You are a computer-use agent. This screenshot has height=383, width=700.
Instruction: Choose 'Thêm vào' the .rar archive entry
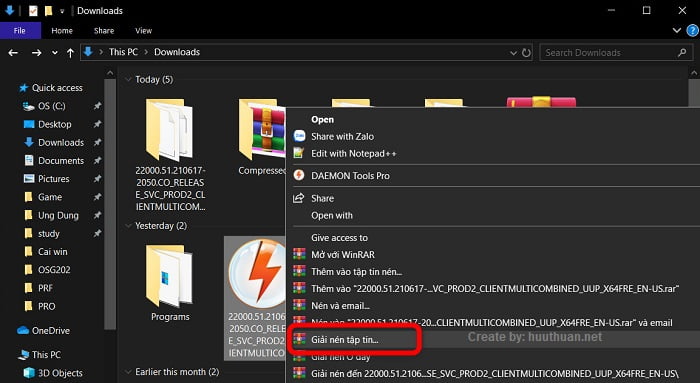tap(495, 288)
